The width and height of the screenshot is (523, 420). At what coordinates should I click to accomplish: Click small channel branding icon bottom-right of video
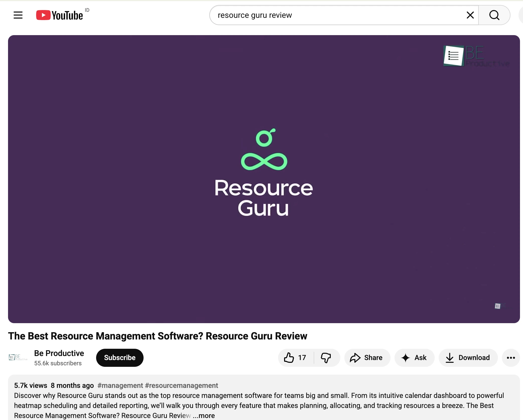click(x=499, y=306)
